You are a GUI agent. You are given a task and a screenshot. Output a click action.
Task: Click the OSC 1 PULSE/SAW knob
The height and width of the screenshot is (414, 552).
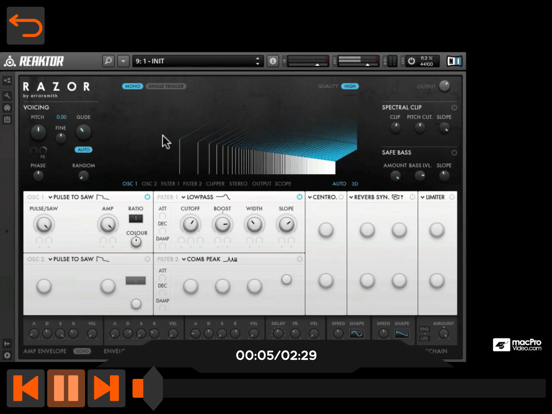(x=44, y=225)
